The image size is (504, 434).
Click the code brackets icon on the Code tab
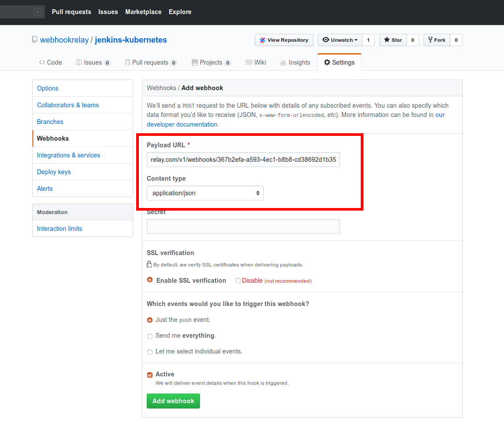(x=43, y=62)
